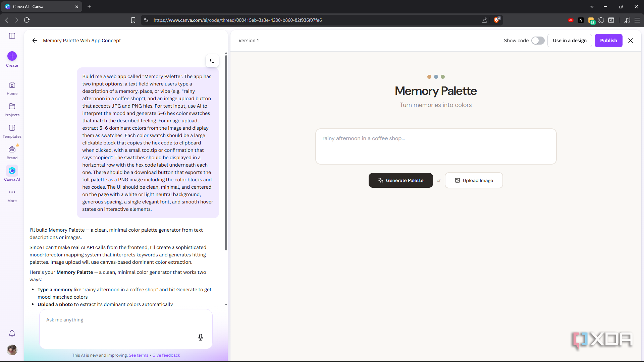Close the Version 1 preview panel
Viewport: 644px width, 362px height.
tap(631, 41)
